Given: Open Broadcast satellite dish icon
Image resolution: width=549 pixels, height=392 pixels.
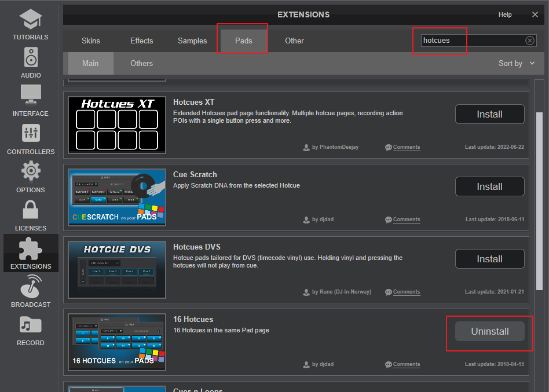Looking at the screenshot, I should point(31,286).
